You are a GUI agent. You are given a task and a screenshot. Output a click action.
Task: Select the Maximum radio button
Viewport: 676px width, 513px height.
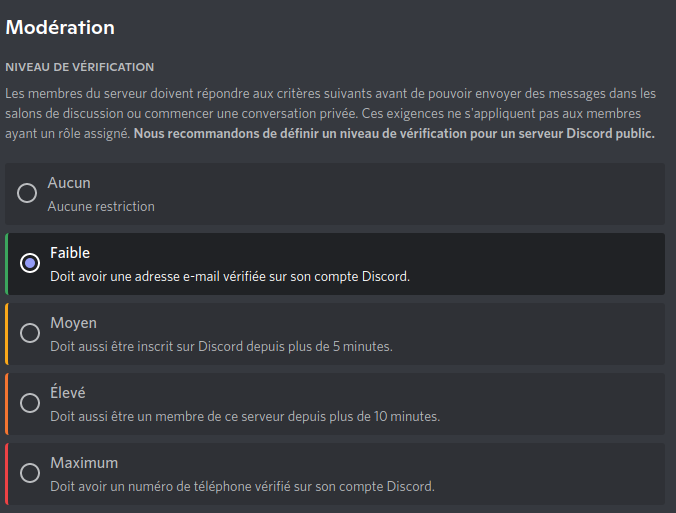(x=30, y=473)
